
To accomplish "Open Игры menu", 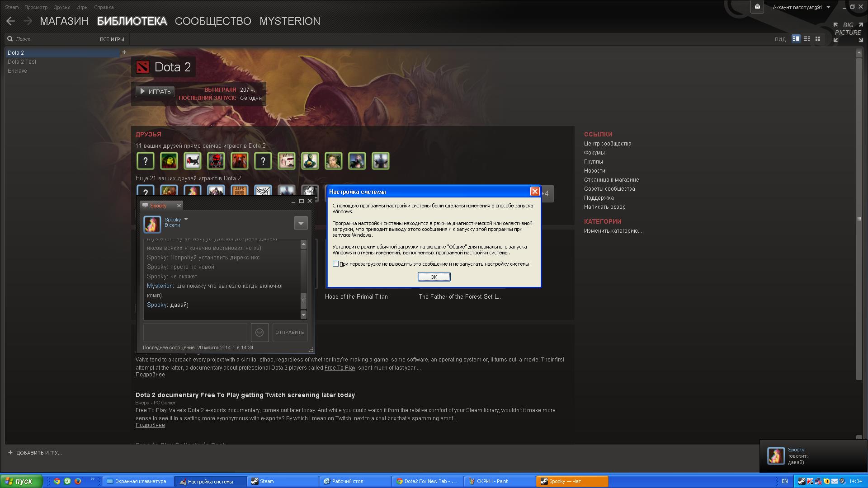I will click(82, 7).
